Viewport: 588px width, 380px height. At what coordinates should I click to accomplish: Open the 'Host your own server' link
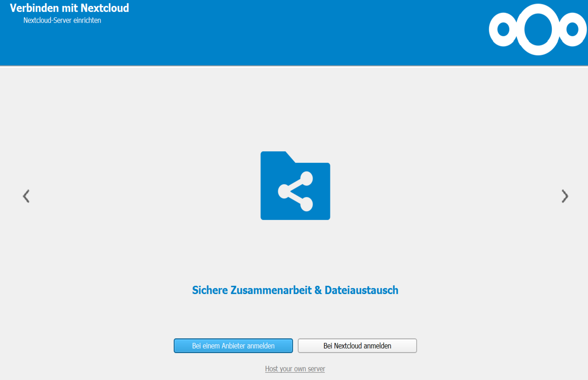point(295,368)
